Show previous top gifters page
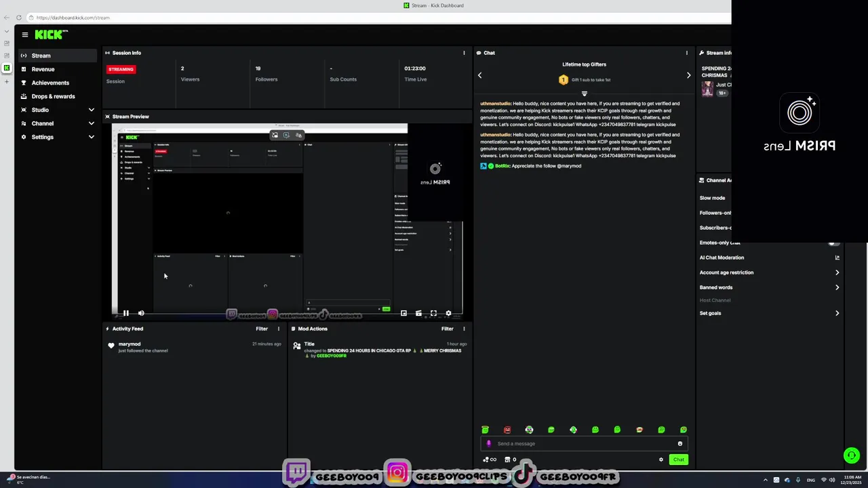This screenshot has width=868, height=488. (x=479, y=75)
